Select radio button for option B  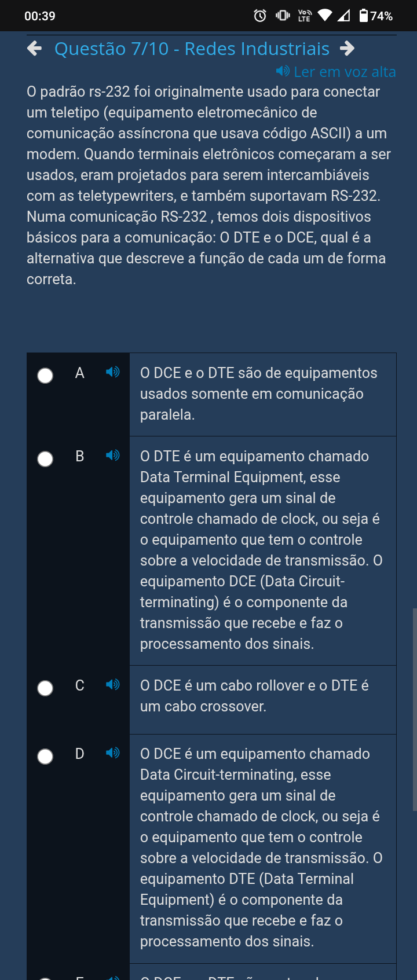pos(45,459)
